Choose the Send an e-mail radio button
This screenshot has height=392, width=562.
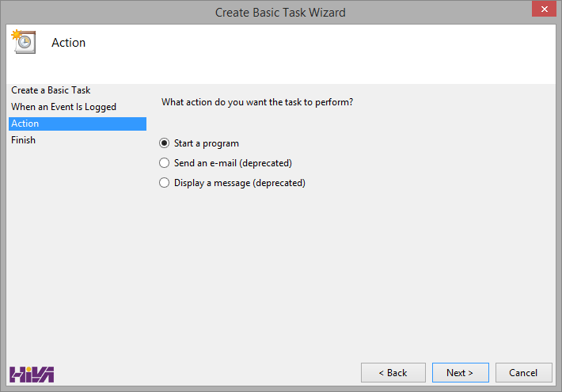coord(165,163)
